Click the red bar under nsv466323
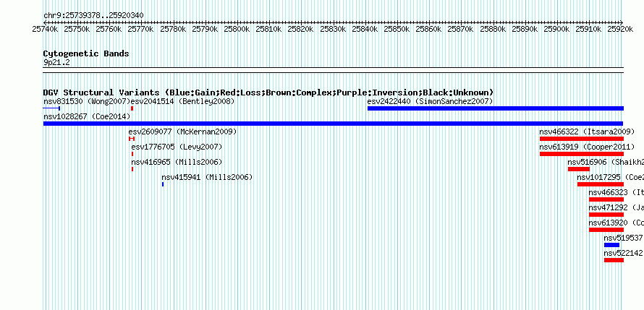644x310 pixels. [x=606, y=199]
